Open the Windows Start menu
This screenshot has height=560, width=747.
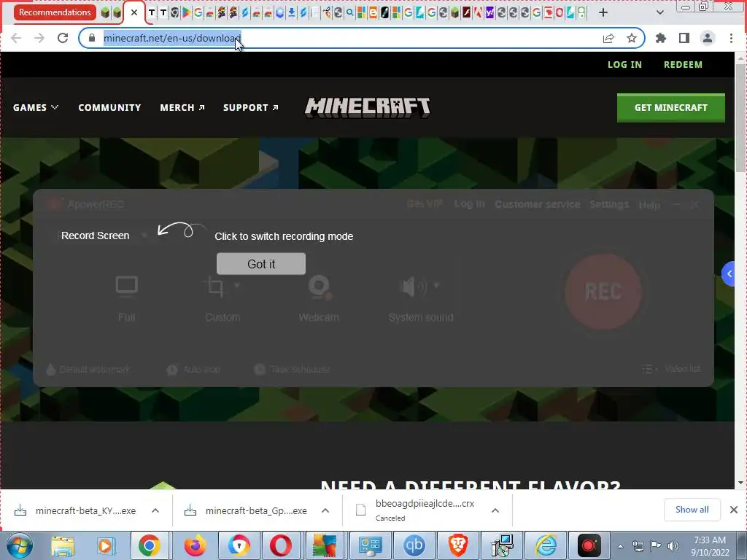click(x=18, y=545)
